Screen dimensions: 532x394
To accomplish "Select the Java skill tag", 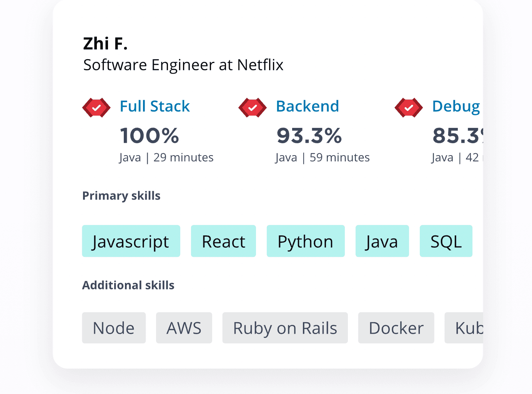I will coord(382,241).
